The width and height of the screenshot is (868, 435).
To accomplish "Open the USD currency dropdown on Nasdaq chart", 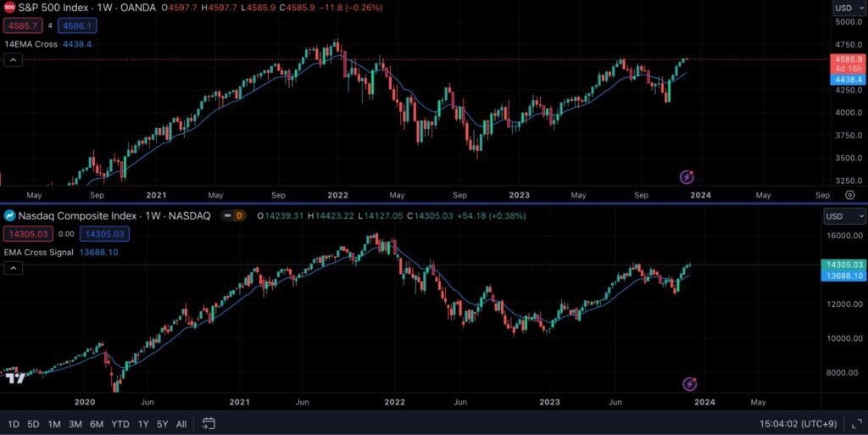I will pos(844,216).
